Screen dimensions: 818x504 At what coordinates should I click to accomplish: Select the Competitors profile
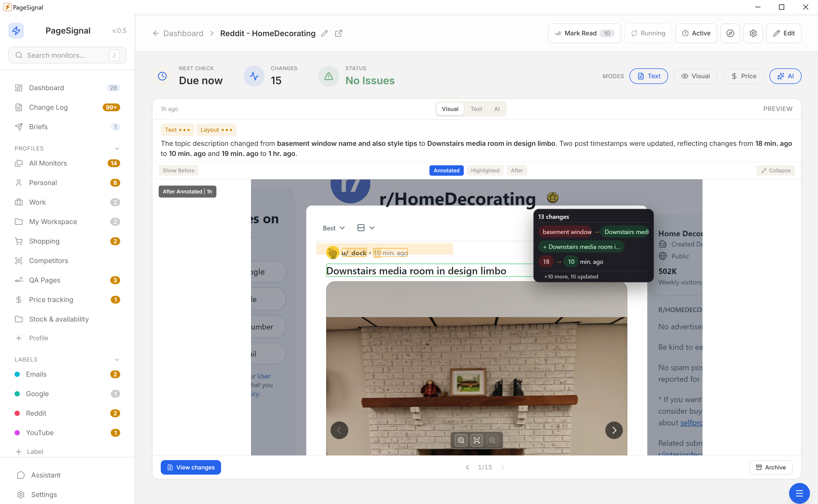click(x=67, y=261)
